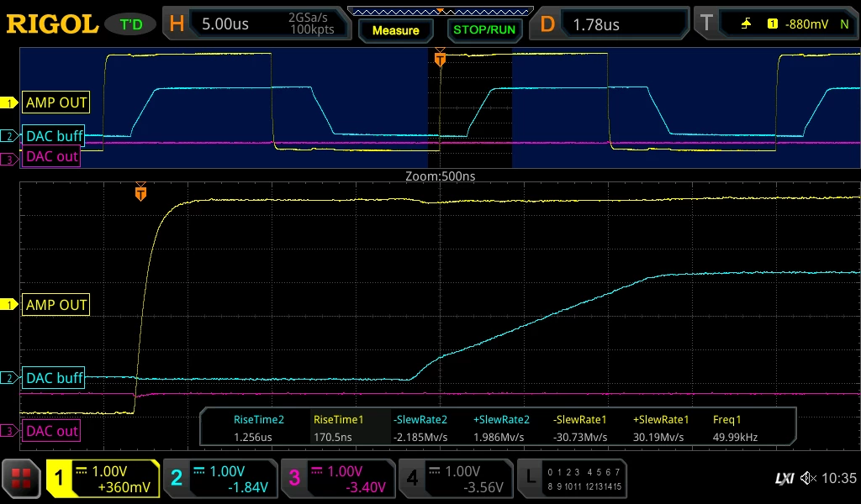861x504 pixels.
Task: Toggle channel 1 yellow button
Action: click(x=103, y=479)
